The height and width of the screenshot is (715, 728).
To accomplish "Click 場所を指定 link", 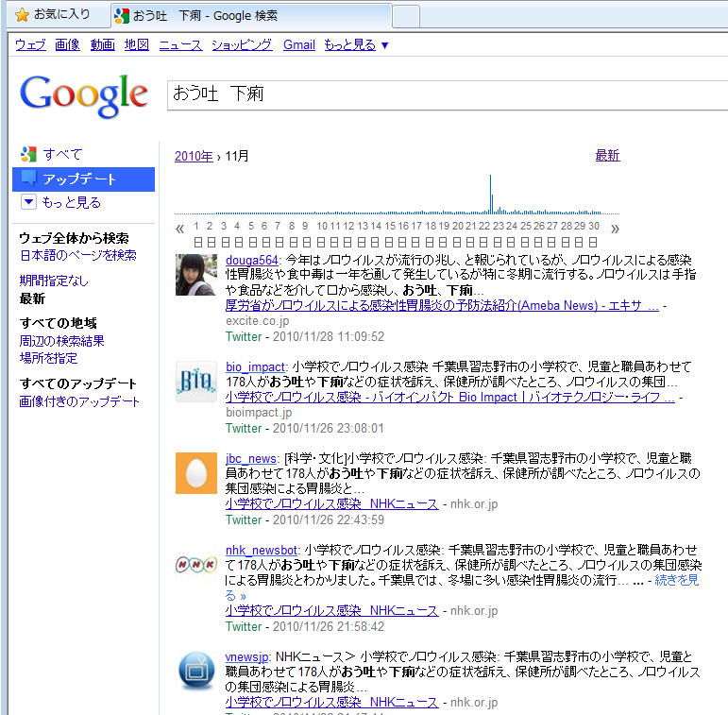I will pyautogui.click(x=48, y=358).
